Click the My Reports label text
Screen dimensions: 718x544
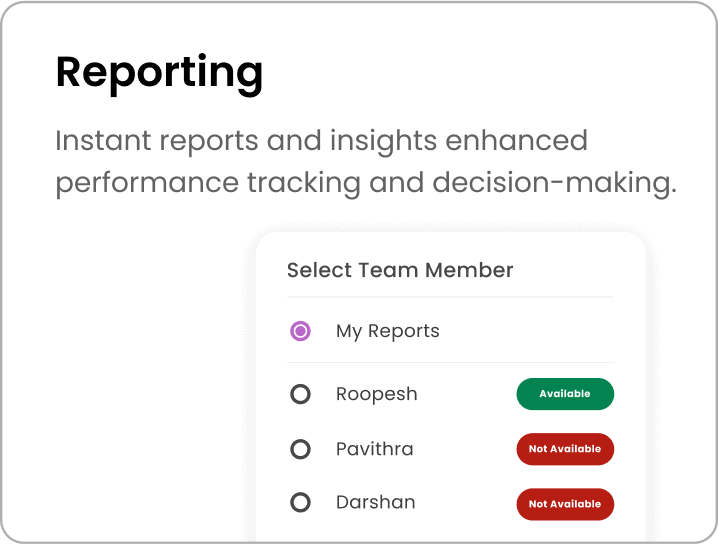tap(388, 331)
